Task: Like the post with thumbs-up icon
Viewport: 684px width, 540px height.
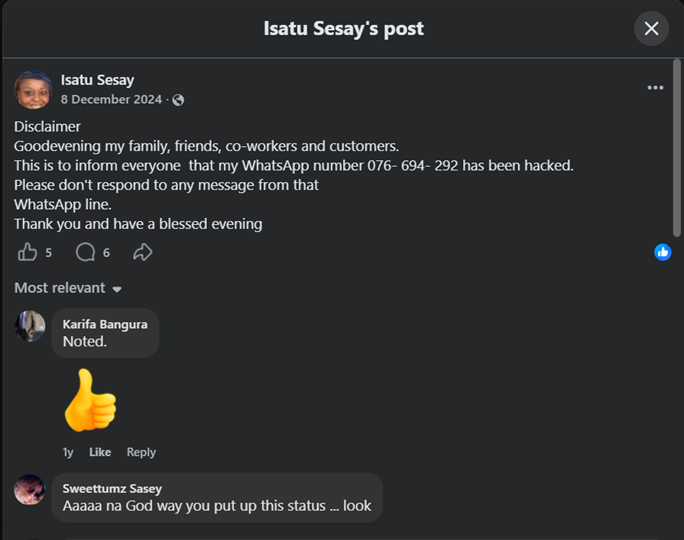Action: coord(27,252)
